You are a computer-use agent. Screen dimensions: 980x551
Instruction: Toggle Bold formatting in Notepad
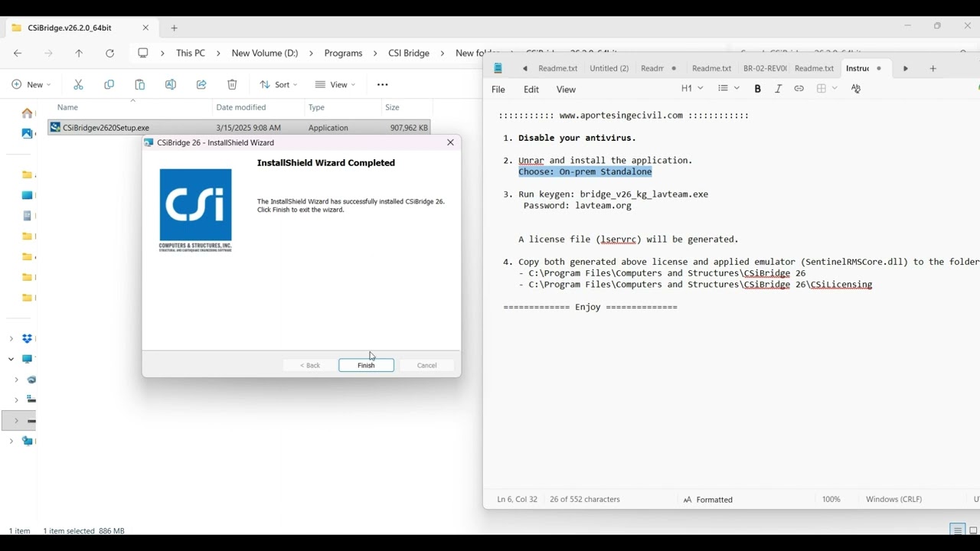click(758, 89)
